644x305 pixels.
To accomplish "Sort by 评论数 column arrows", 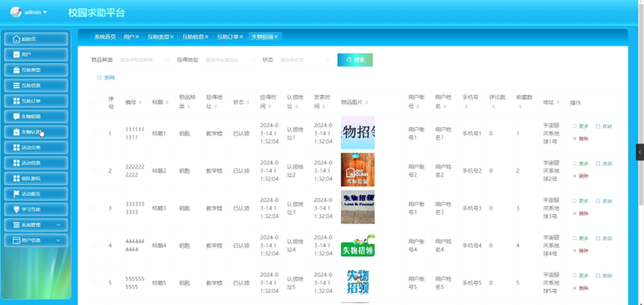I will tap(493, 106).
